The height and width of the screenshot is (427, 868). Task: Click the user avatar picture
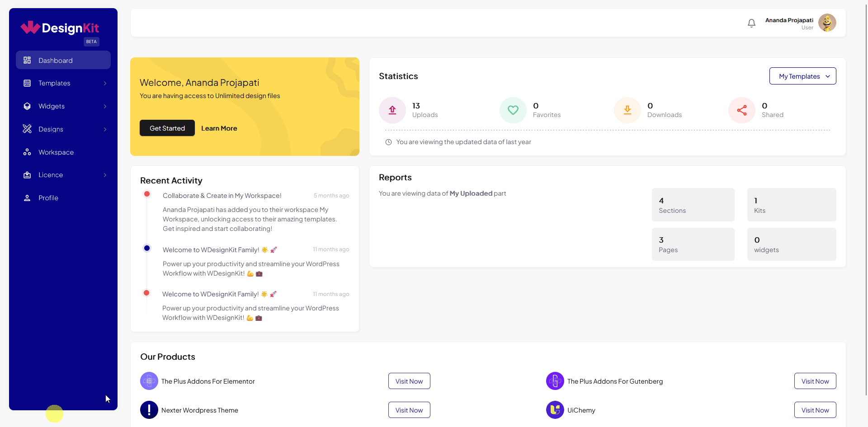coord(827,23)
